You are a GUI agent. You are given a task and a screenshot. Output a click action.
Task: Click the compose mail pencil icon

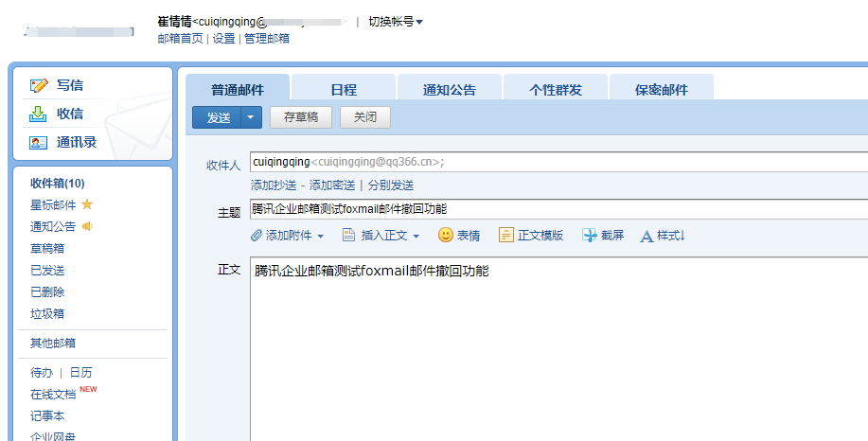(39, 85)
